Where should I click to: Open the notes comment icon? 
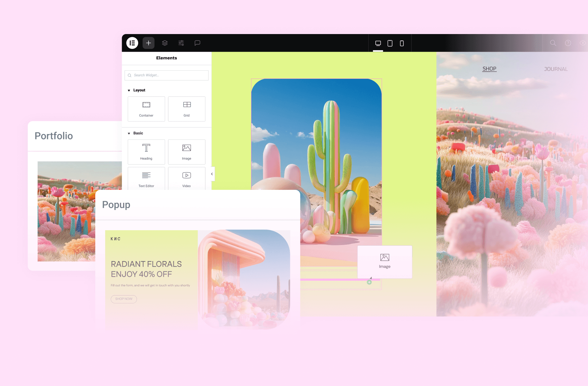tap(197, 43)
